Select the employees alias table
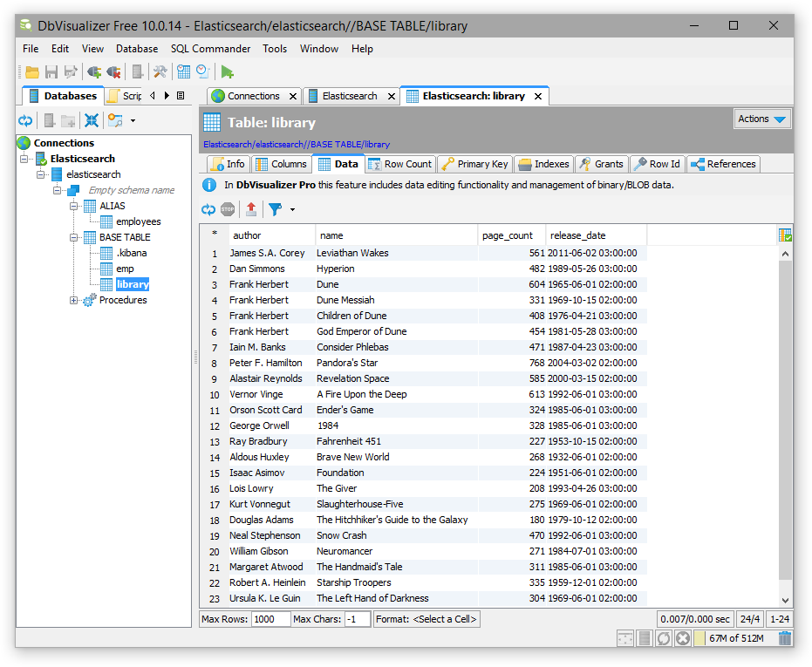The image size is (812, 667). coord(138,221)
